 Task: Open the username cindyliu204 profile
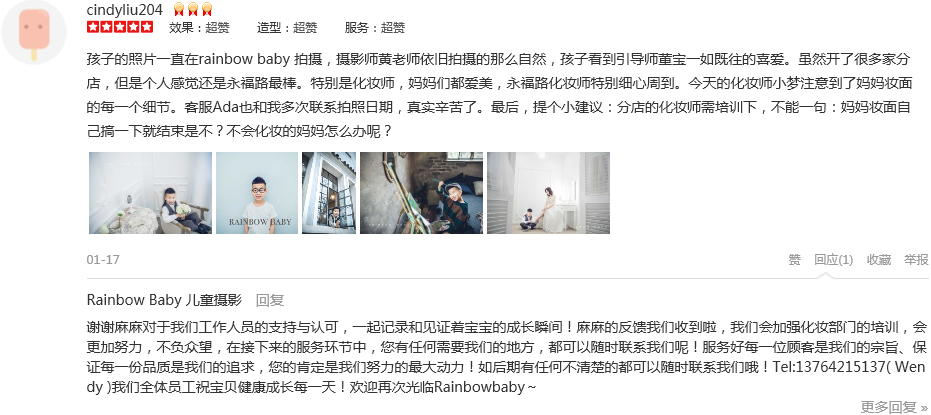pos(125,9)
